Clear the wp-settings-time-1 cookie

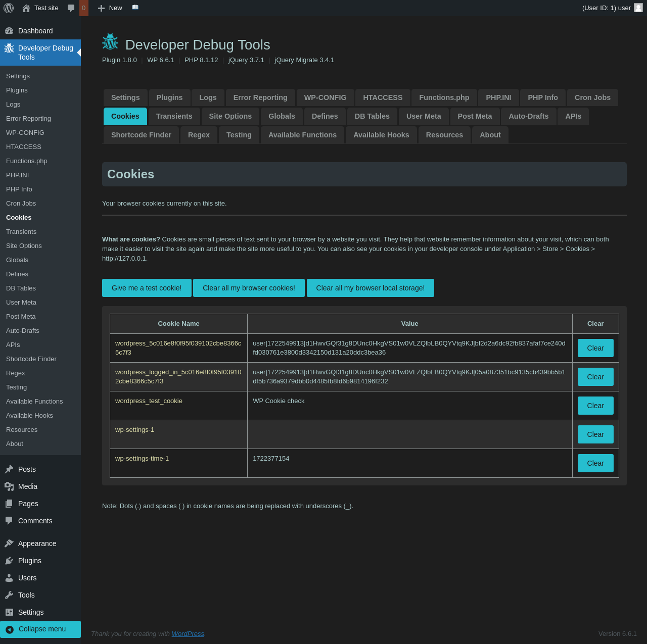(x=595, y=463)
